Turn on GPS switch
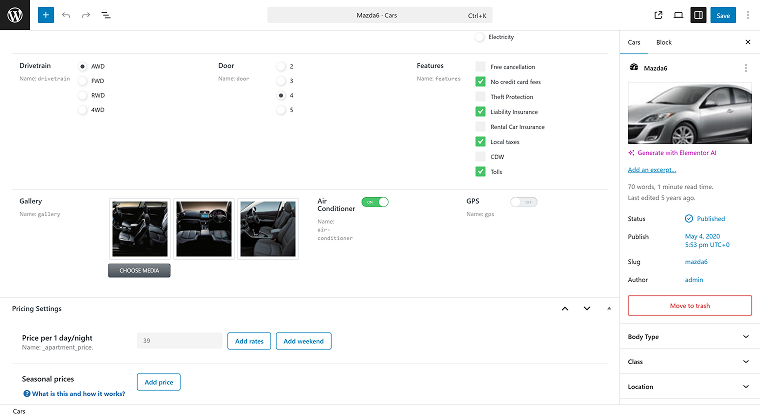 pyautogui.click(x=524, y=202)
